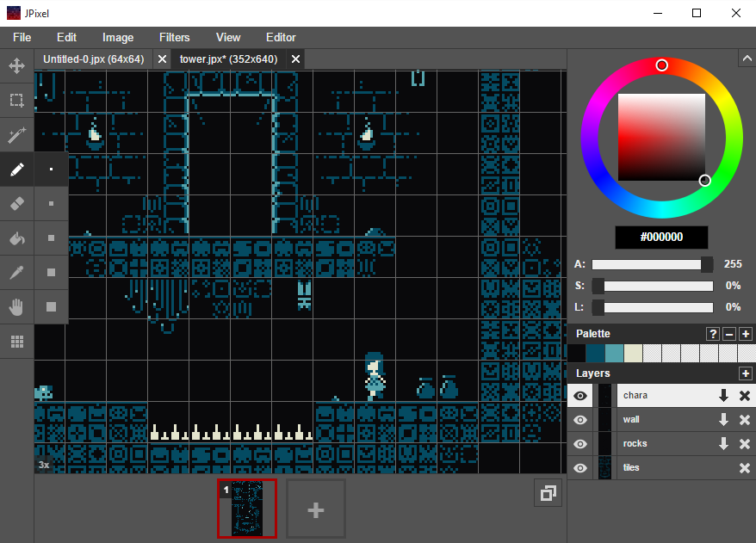Toggle the grid tool icon

16,342
